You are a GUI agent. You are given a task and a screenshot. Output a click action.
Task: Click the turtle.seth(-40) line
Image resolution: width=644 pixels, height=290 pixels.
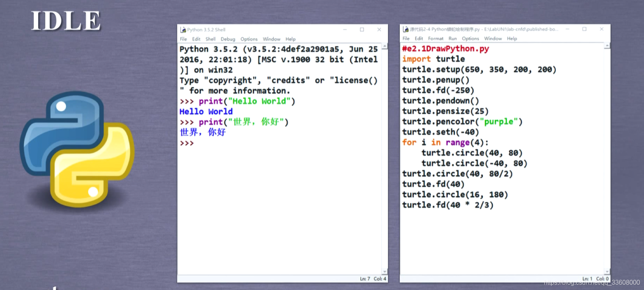[440, 132]
